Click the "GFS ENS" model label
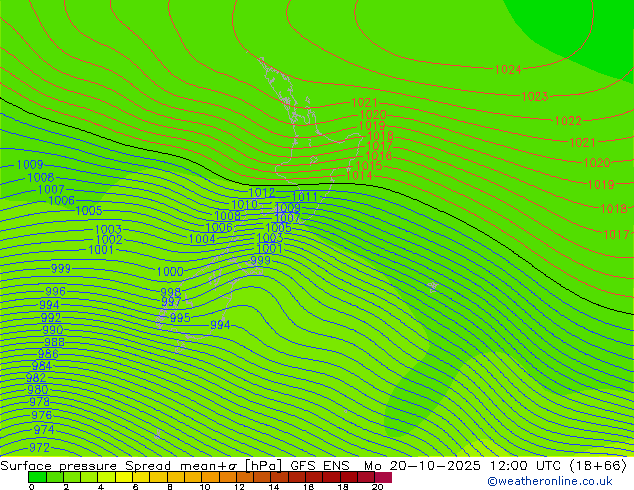 pos(320,466)
